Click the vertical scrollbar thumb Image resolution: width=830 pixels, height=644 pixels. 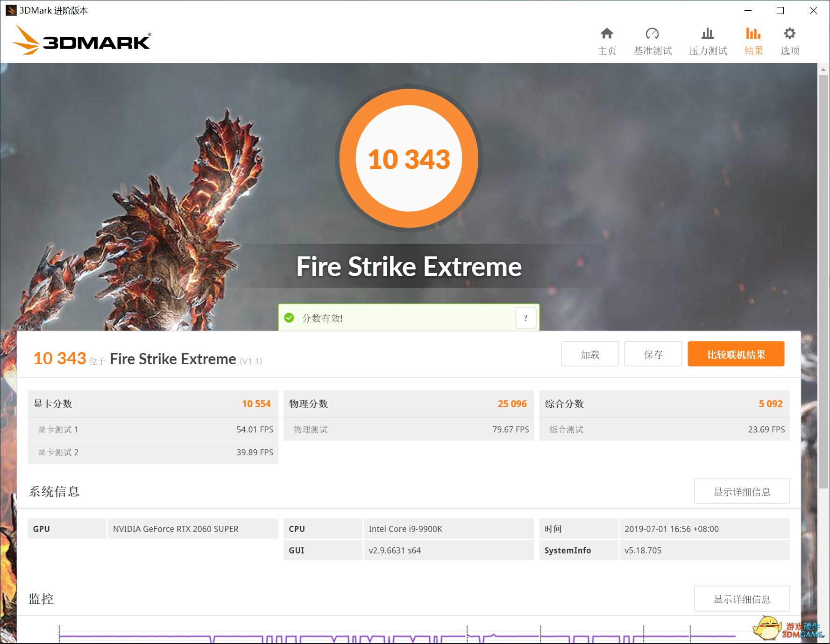tap(823, 282)
